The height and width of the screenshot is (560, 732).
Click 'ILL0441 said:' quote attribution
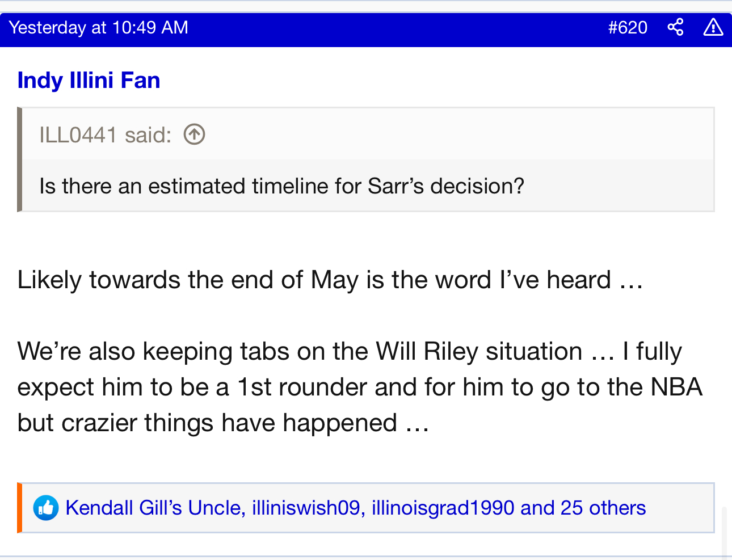[105, 135]
